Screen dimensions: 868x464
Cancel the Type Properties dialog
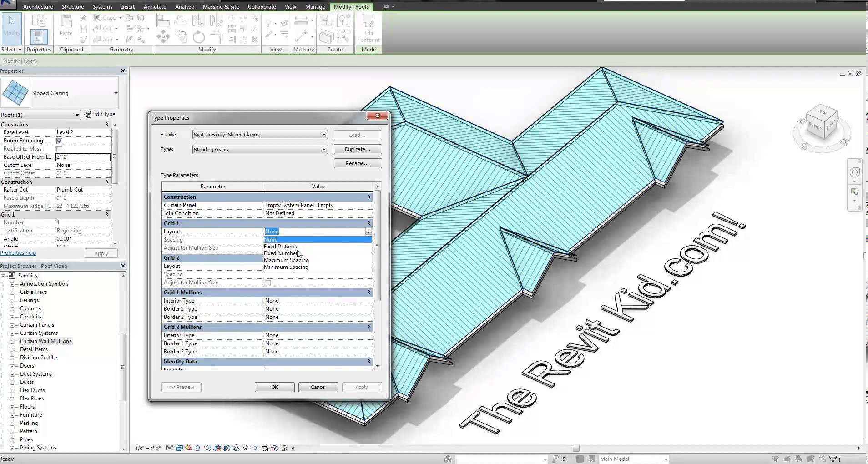click(x=318, y=387)
